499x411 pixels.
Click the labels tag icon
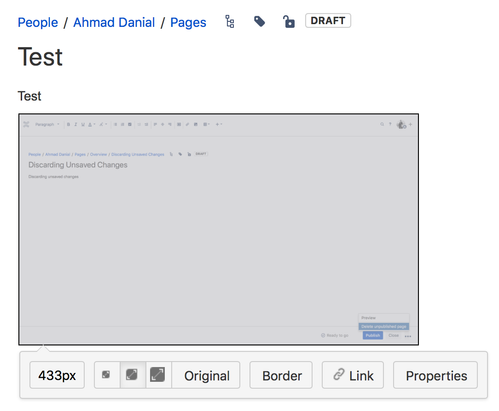(259, 22)
